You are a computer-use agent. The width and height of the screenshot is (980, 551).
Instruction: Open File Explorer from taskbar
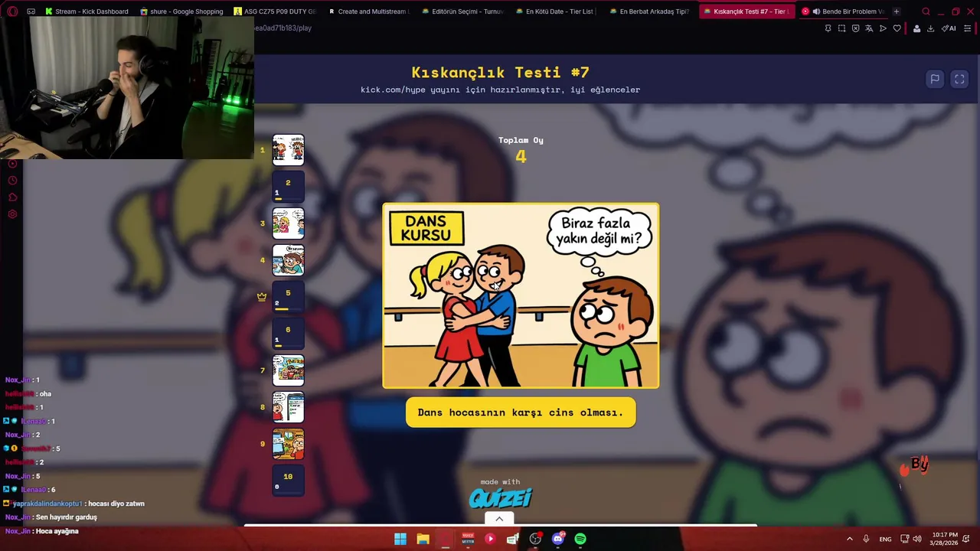point(423,539)
